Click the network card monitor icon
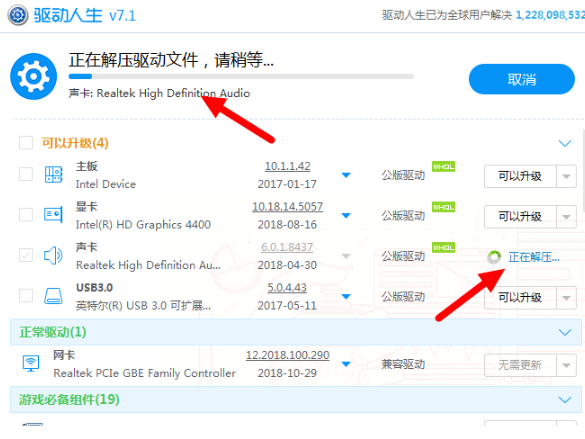Viewport: 585px width, 439px height. (31, 363)
